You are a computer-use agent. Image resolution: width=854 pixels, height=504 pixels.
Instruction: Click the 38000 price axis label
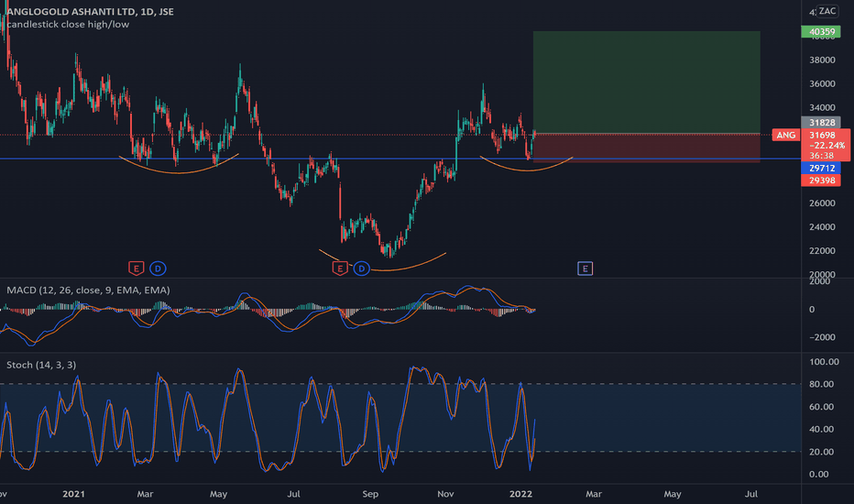822,60
